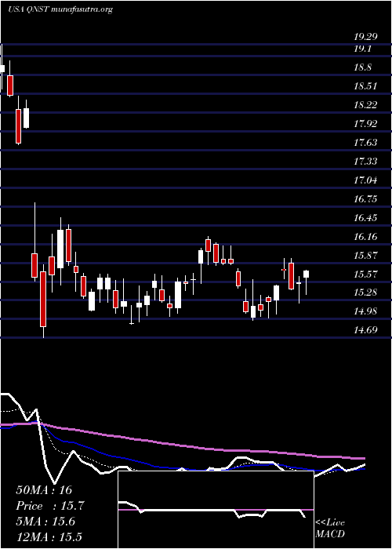Screen dimensions: 392x549
Task: Click the '50MA : 16' readout
Action: (44, 490)
